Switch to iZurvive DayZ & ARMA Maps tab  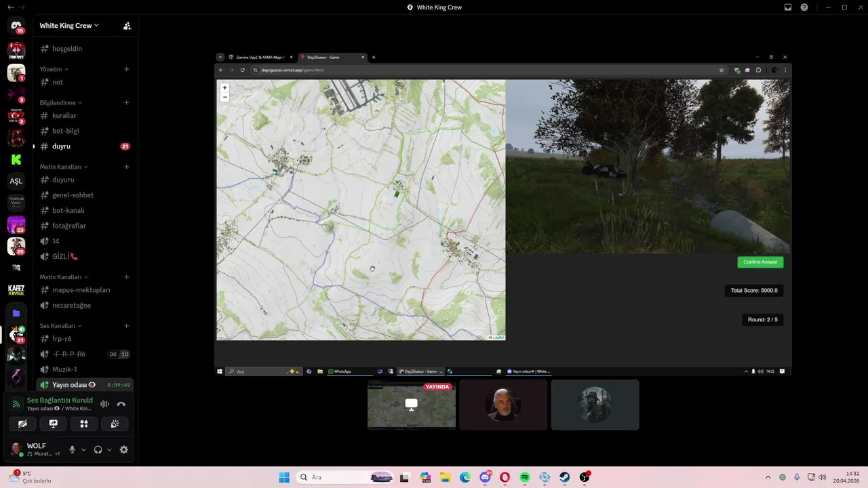(260, 58)
